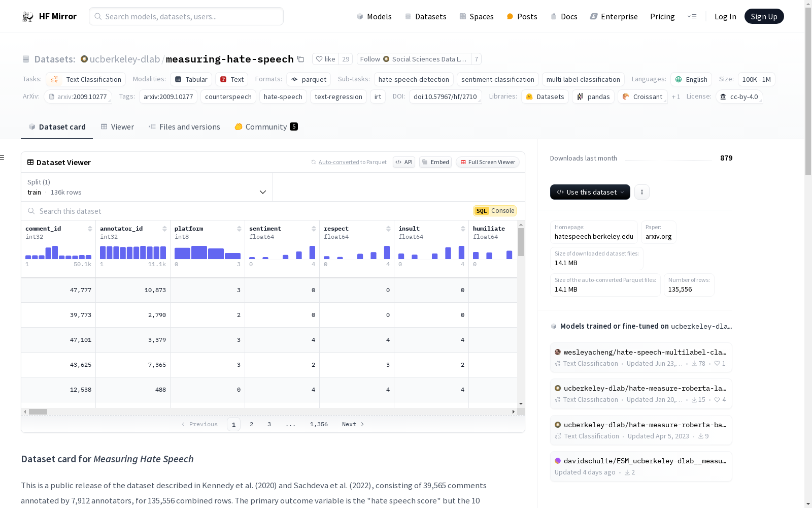Select the Datasets library tag
The height and width of the screenshot is (508, 812).
(x=545, y=97)
